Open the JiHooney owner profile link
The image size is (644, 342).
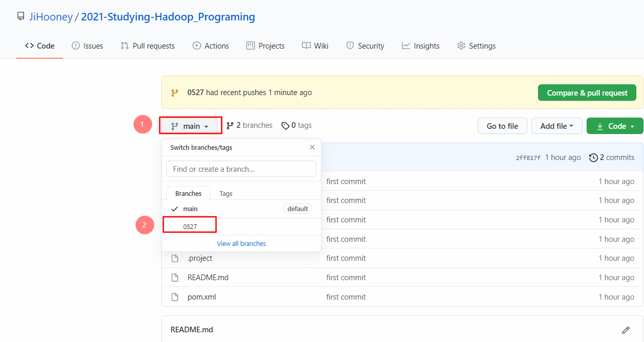pos(51,17)
